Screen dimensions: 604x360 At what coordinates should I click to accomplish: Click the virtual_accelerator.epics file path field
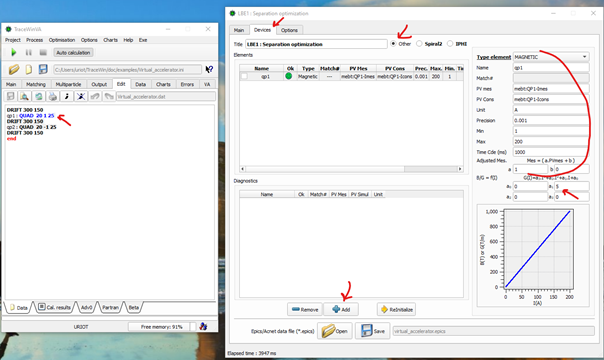tap(493, 331)
